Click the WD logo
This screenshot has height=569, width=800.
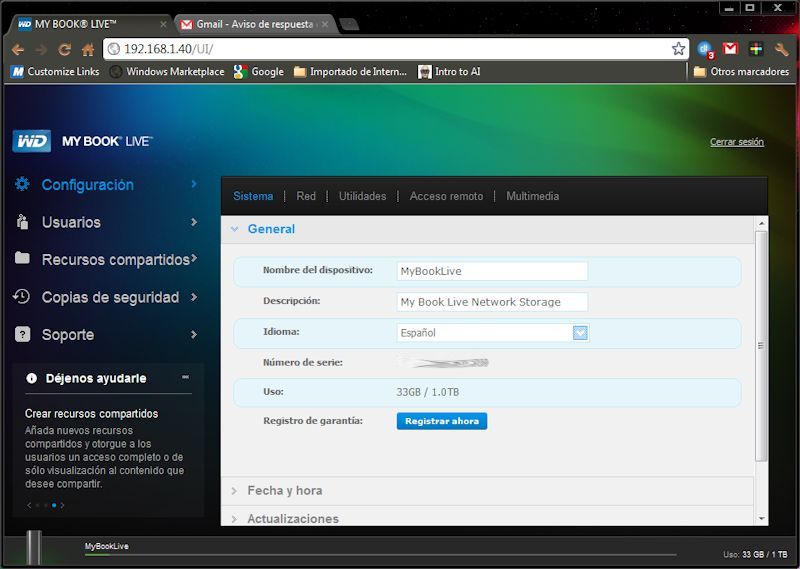click(32, 141)
